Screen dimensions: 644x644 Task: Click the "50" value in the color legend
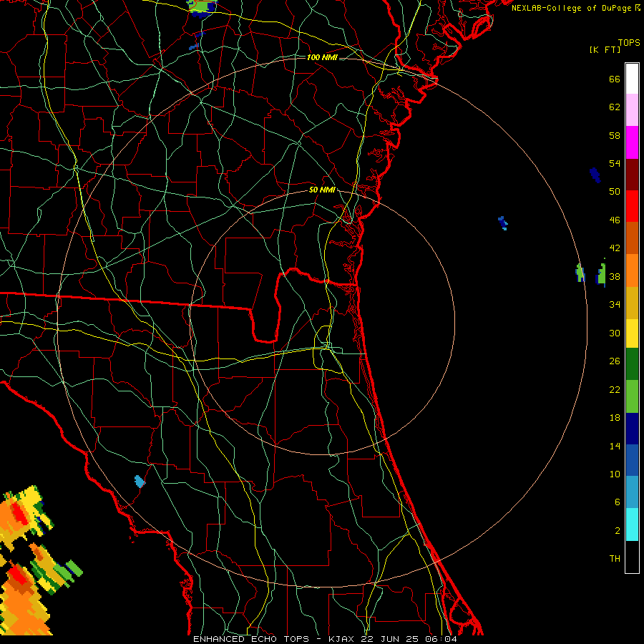pos(615,192)
